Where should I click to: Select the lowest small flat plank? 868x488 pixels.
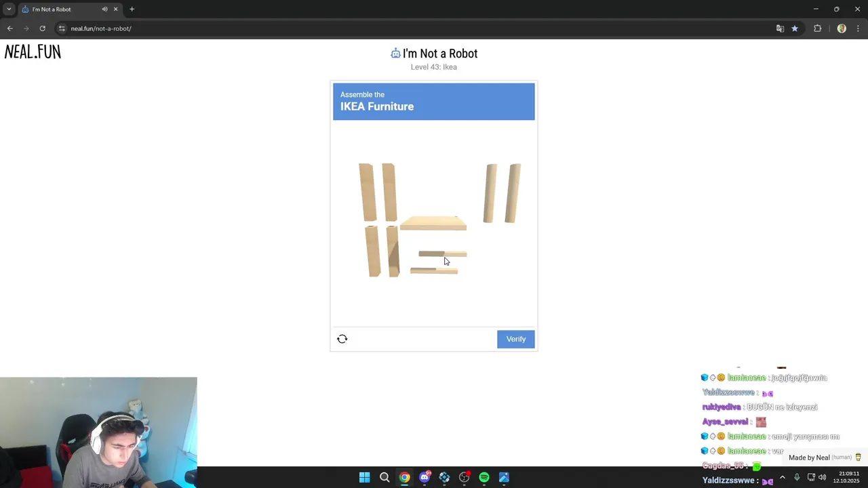pyautogui.click(x=434, y=270)
